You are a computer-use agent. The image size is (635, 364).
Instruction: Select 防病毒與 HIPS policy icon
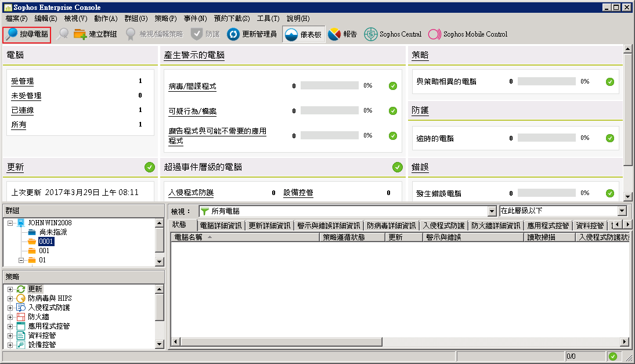pyautogui.click(x=21, y=298)
